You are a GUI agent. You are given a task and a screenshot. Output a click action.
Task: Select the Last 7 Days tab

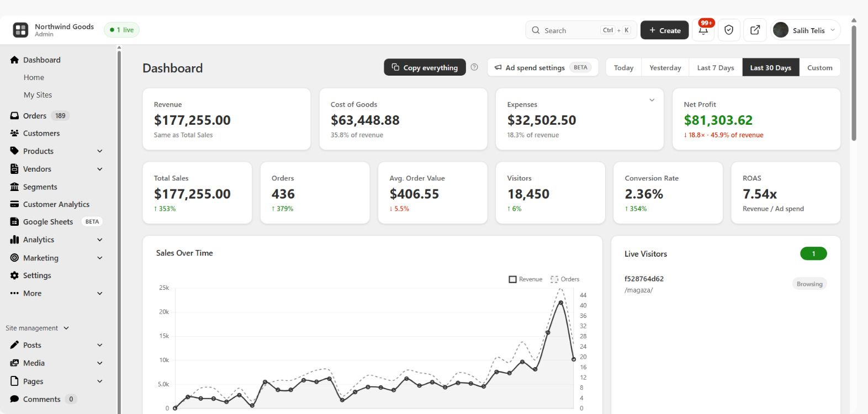[716, 67]
